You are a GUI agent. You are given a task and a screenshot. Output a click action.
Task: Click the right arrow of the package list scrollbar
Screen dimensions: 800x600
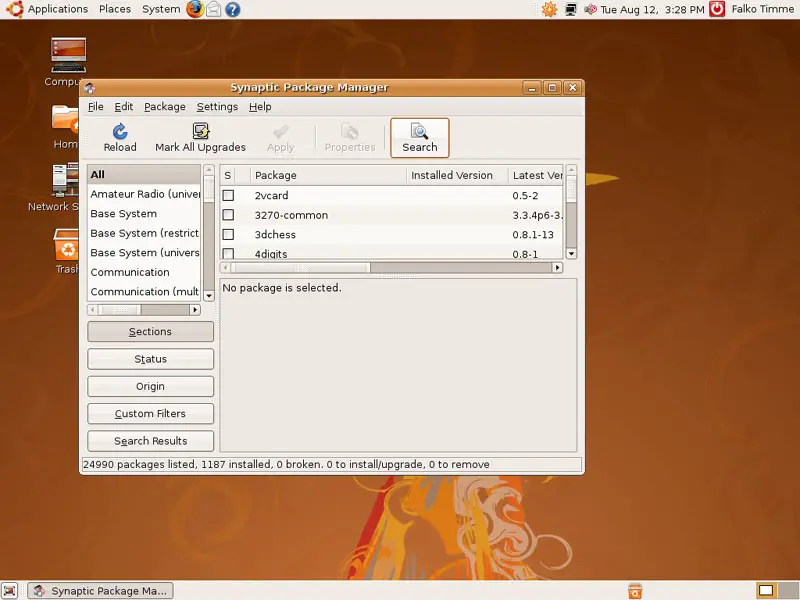pos(557,267)
